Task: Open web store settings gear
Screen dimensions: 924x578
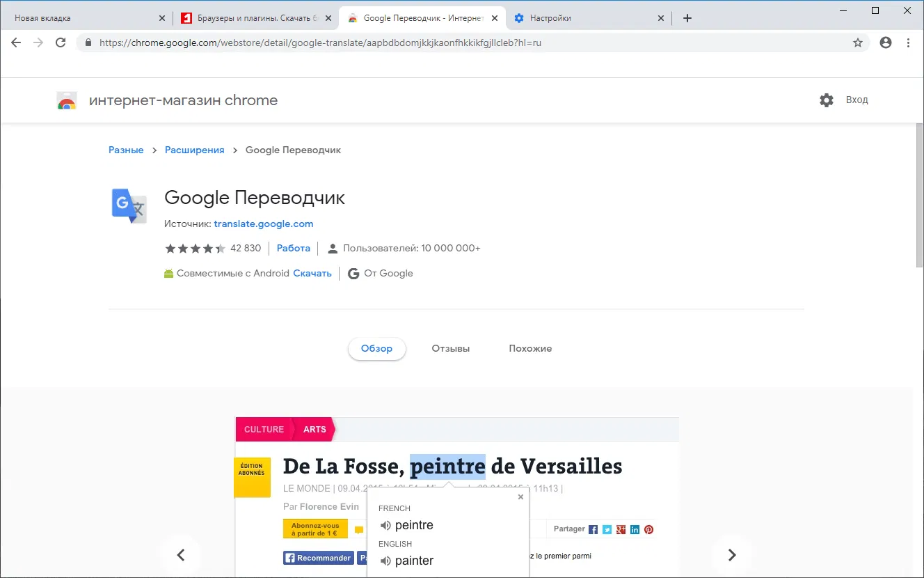Action: (827, 100)
